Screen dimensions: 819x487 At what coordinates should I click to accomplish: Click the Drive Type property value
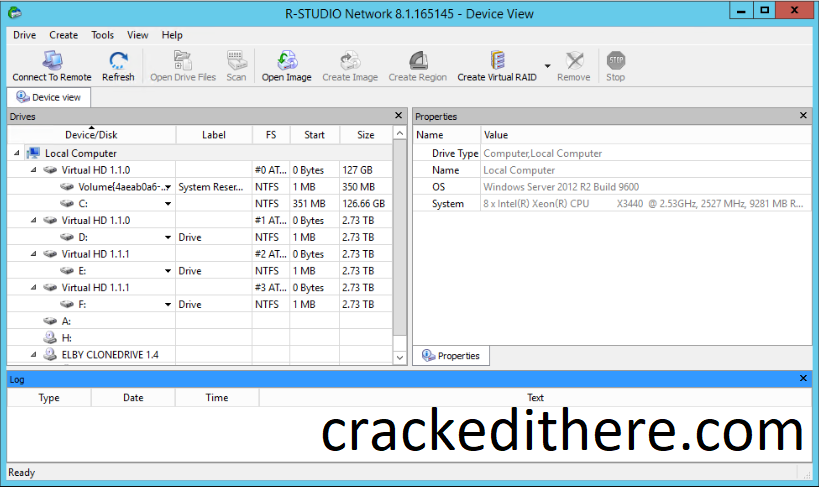click(543, 153)
